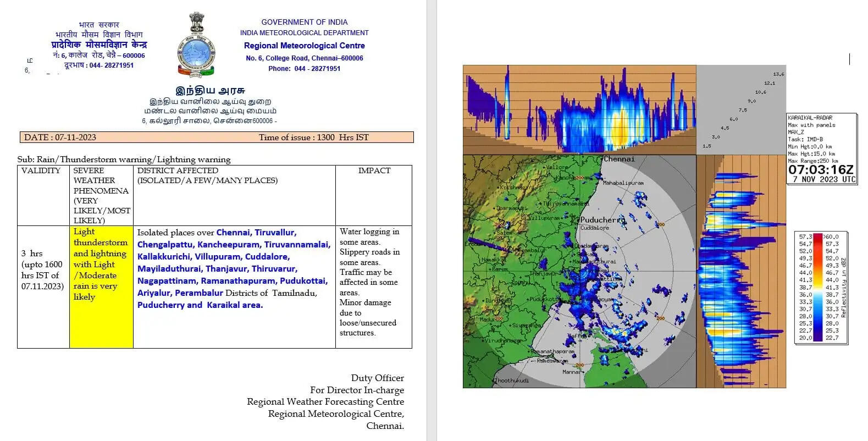Click the right side vertical cross-section panel
This screenshot has height=441, width=868.
[x=740, y=271]
